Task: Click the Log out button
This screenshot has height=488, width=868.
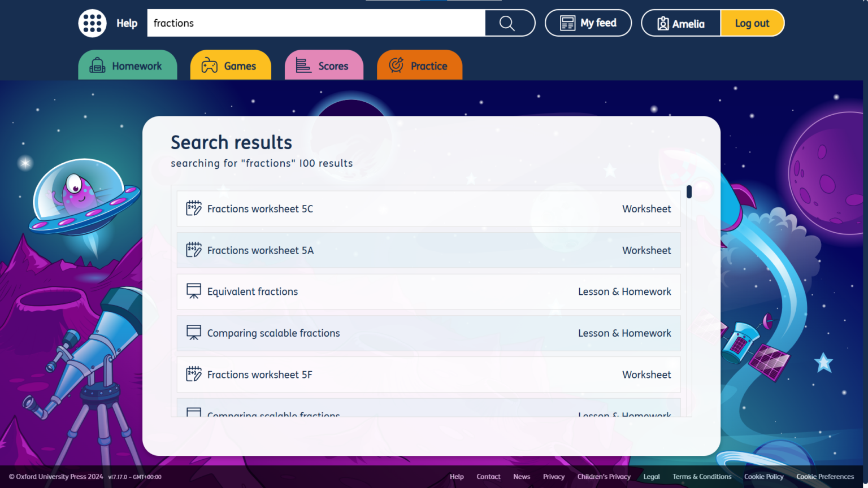Action: 752,23
